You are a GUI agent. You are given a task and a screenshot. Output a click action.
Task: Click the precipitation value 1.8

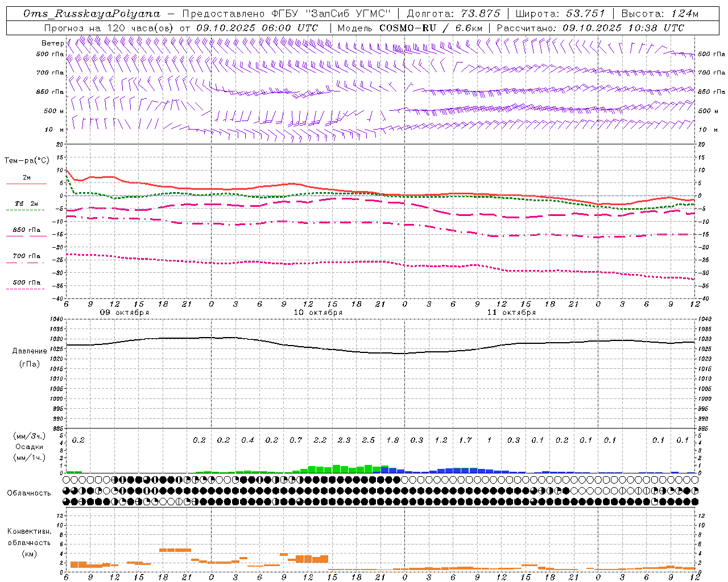click(x=392, y=440)
